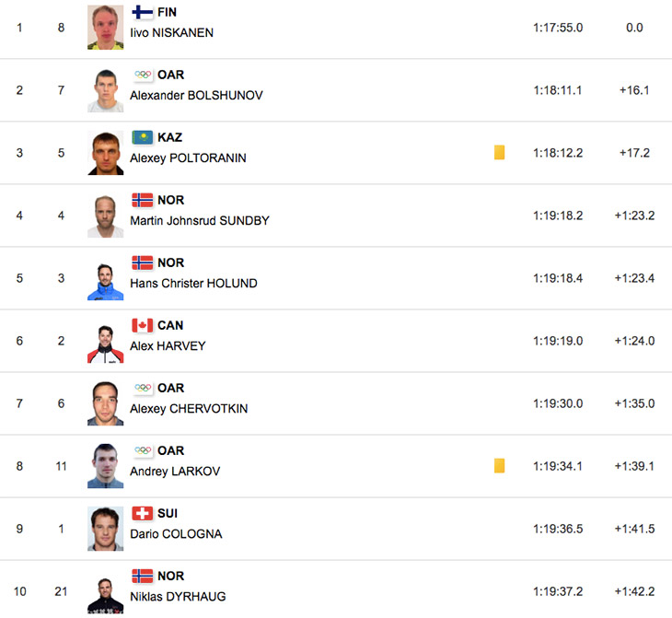The width and height of the screenshot is (672, 618).
Task: Click yellow card marker in Larkov's row
Action: point(499,465)
